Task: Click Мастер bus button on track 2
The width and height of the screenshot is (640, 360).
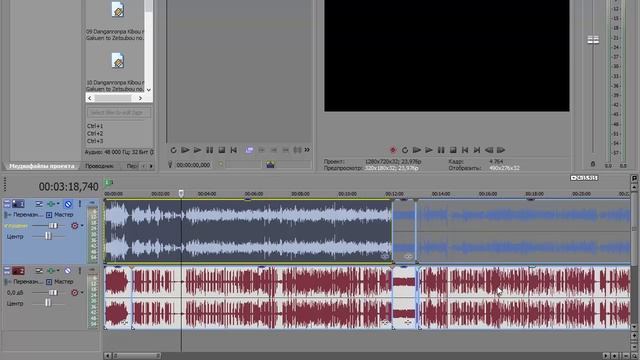Action: click(x=60, y=282)
